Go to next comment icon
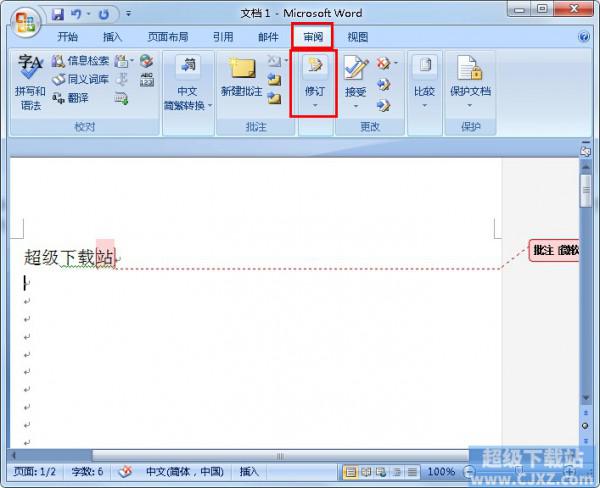600x488 pixels. pyautogui.click(x=274, y=98)
